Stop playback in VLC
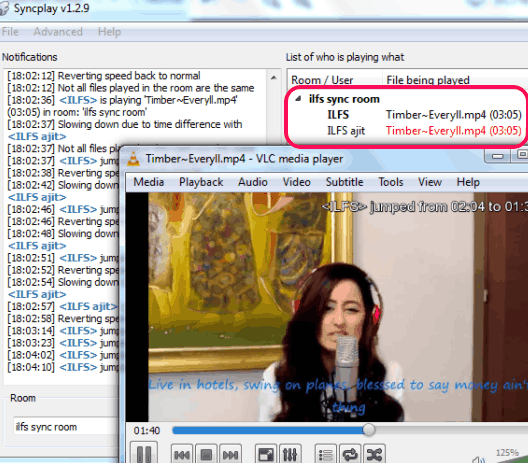The image size is (528, 463). [x=206, y=455]
